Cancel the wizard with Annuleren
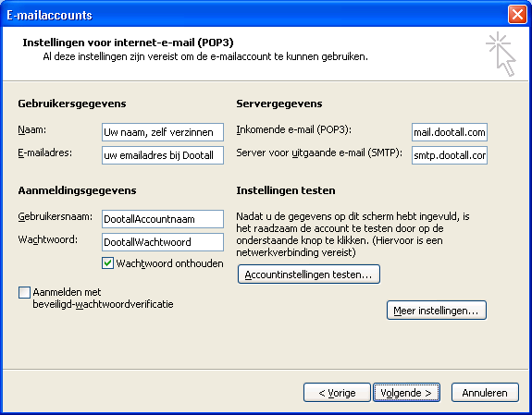Image resolution: width=532 pixels, height=415 pixels. (485, 393)
